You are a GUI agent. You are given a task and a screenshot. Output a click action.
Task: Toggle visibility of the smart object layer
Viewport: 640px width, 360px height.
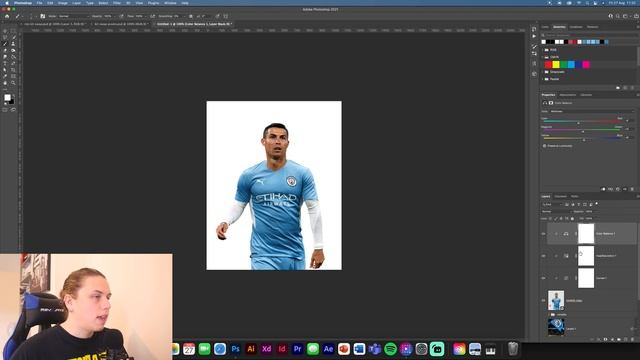(543, 300)
